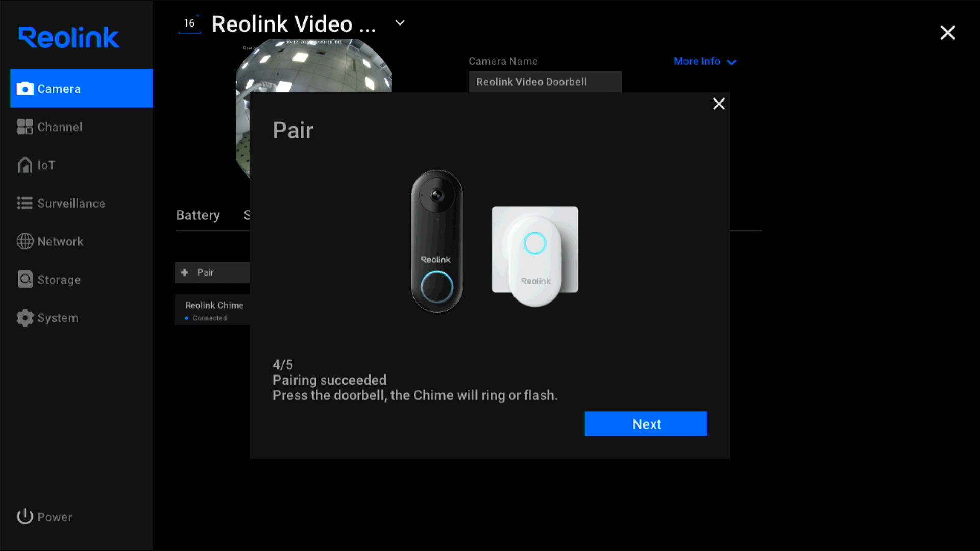Select Reolink Chime connected device
Screen dimensions: 980x551
[214, 310]
